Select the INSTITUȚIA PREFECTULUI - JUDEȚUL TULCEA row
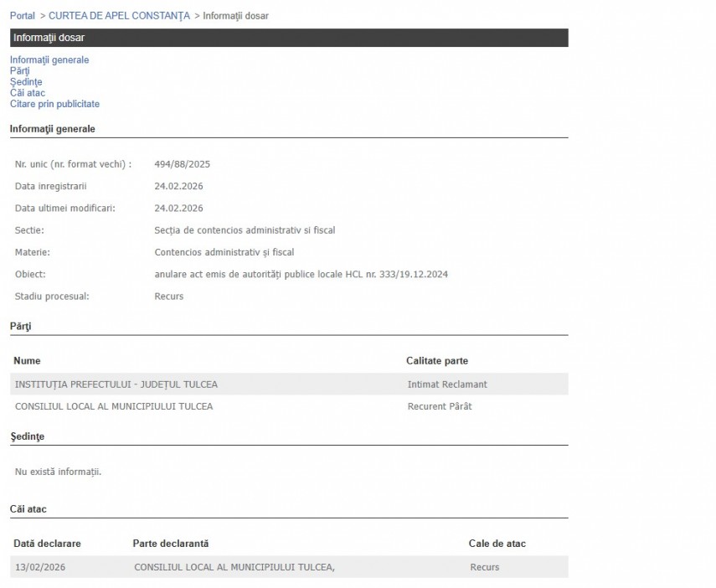Screen dimensions: 716x588 click(116, 384)
